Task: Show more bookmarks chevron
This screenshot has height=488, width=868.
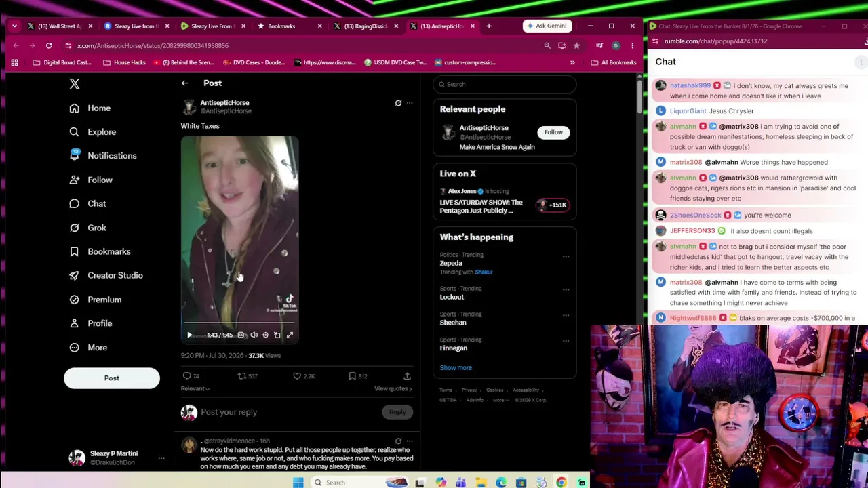Action: click(x=572, y=63)
